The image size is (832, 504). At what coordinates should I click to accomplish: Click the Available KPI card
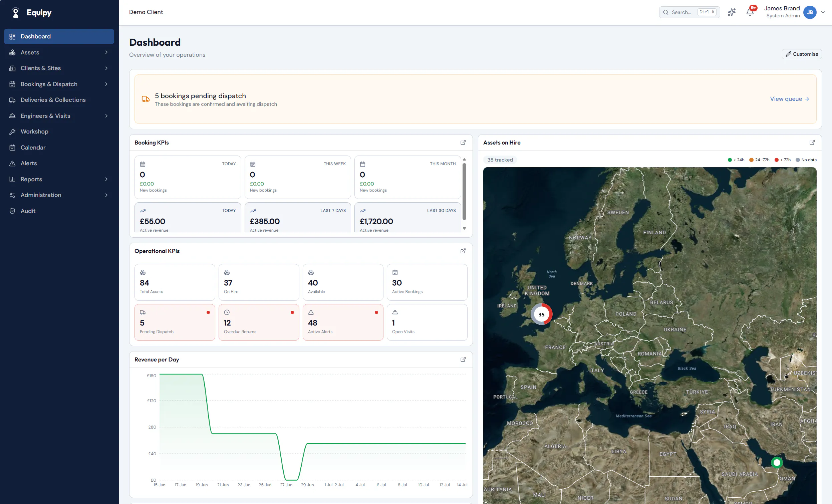[343, 282]
